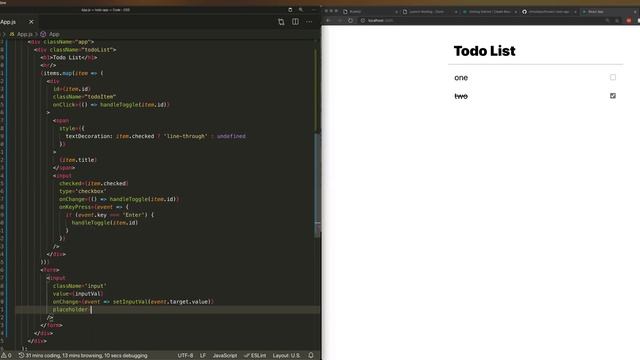Screen dimensions: 640x360
Task: Select App.js in the breadcrumb path
Action: 24,34
